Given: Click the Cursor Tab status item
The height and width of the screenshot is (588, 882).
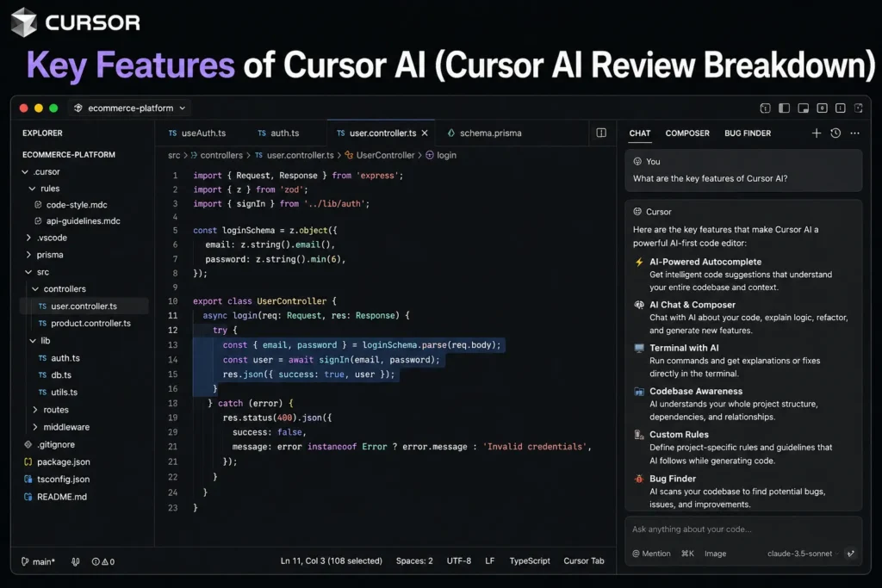Looking at the screenshot, I should pyautogui.click(x=584, y=561).
